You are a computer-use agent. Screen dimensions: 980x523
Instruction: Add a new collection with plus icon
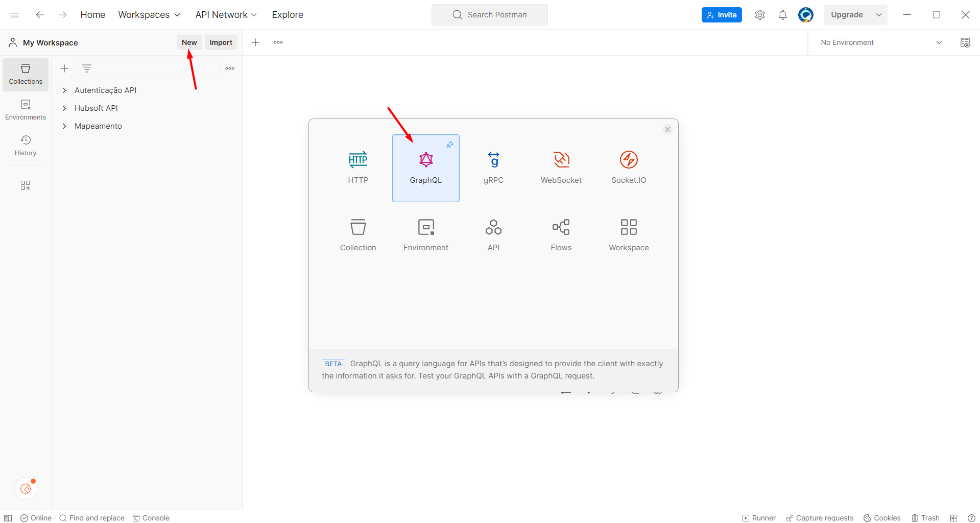click(64, 68)
